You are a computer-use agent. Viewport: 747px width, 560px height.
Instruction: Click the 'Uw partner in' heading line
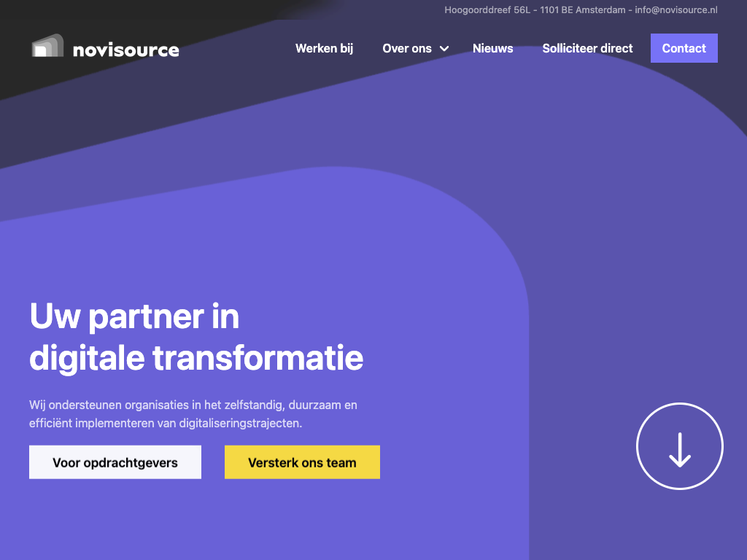point(134,316)
